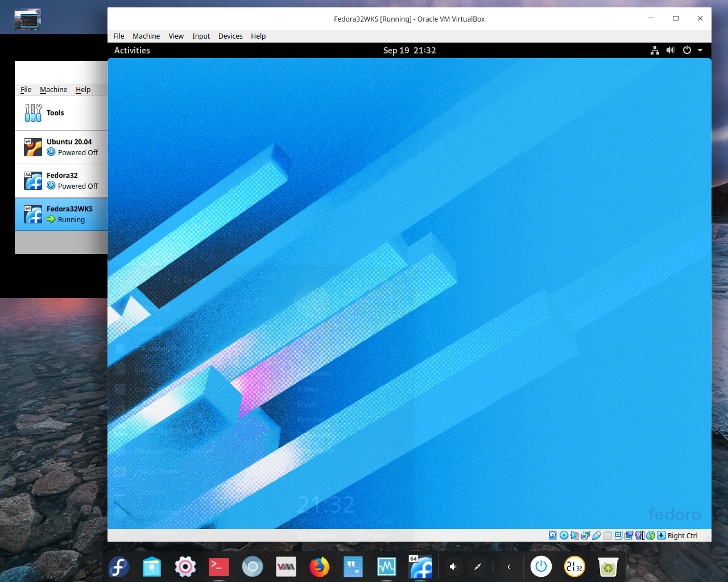Click the optical drives status icon
Viewport: 728px width, 582px height.
point(564,535)
